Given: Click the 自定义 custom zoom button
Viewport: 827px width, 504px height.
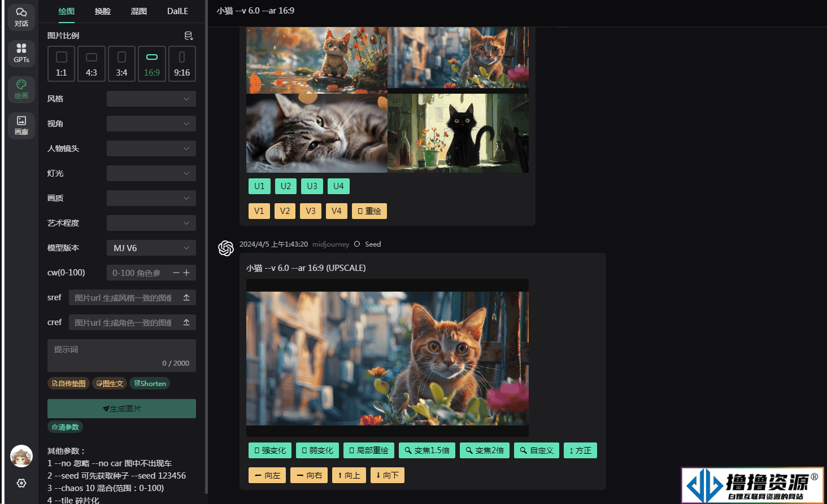Looking at the screenshot, I should pyautogui.click(x=537, y=450).
